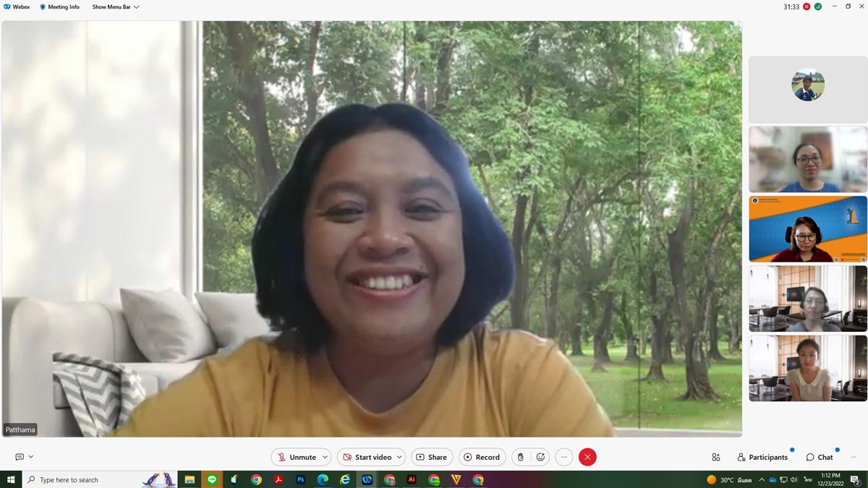The width and height of the screenshot is (868, 488).
Task: Open Meeting Info
Action: (59, 7)
